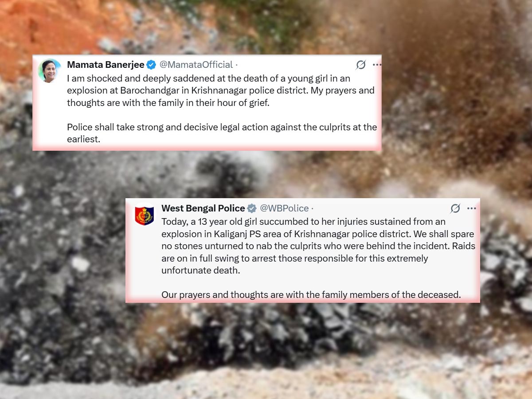Click the Grok icon on the WBPolice tweet

click(455, 208)
